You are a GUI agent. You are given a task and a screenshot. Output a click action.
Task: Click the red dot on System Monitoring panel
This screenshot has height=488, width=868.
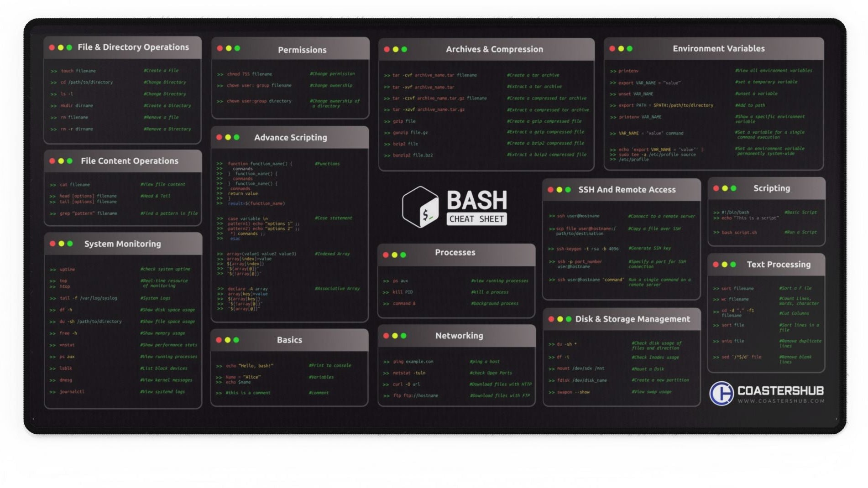[x=52, y=244]
